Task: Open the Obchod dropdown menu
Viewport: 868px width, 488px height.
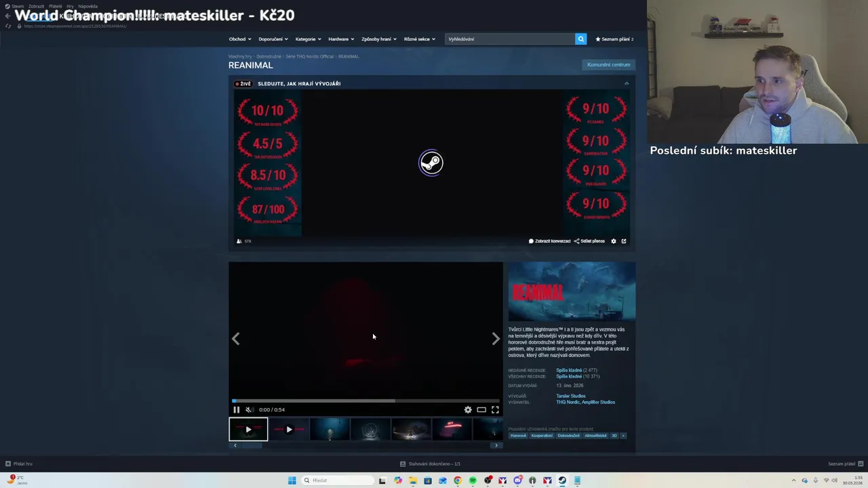Action: coord(239,39)
